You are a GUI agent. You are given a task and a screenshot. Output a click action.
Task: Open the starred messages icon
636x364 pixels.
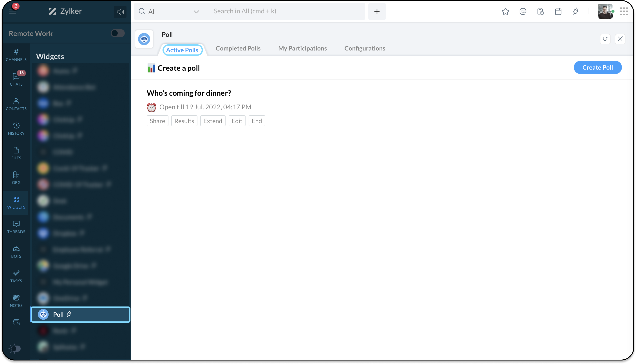point(505,11)
